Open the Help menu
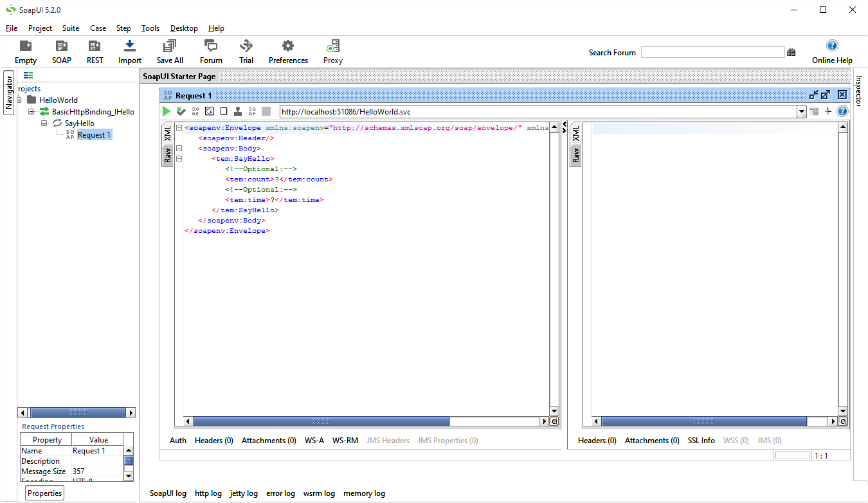 tap(216, 28)
